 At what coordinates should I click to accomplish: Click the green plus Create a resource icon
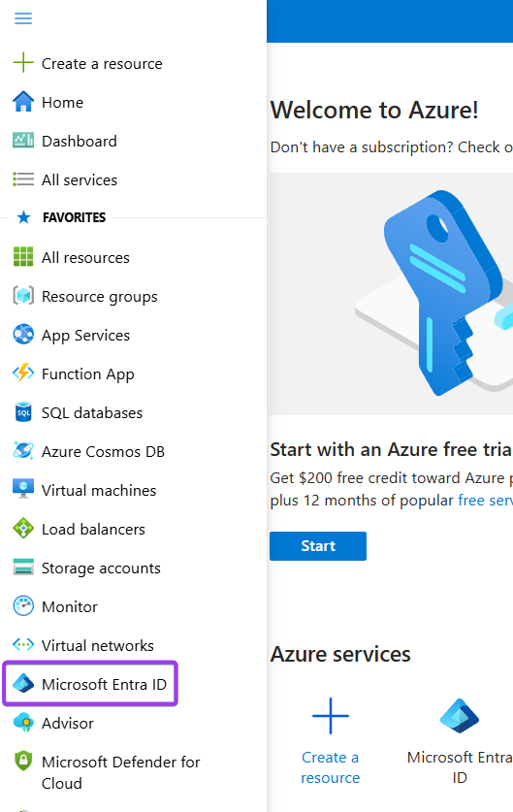23,63
